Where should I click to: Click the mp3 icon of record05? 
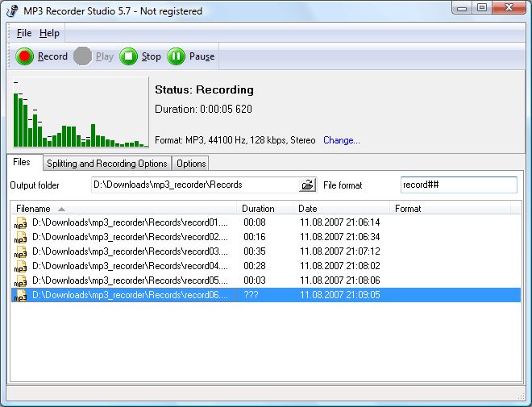click(x=20, y=281)
